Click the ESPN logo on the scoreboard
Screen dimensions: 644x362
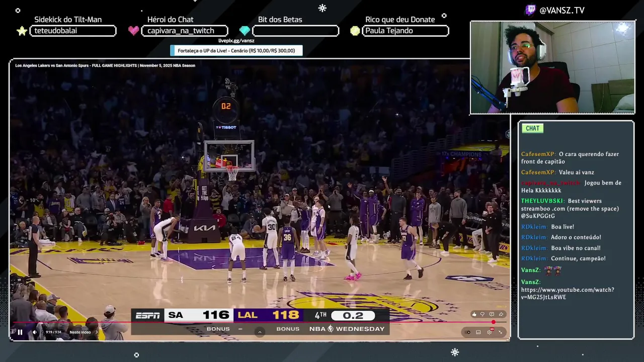[148, 316]
